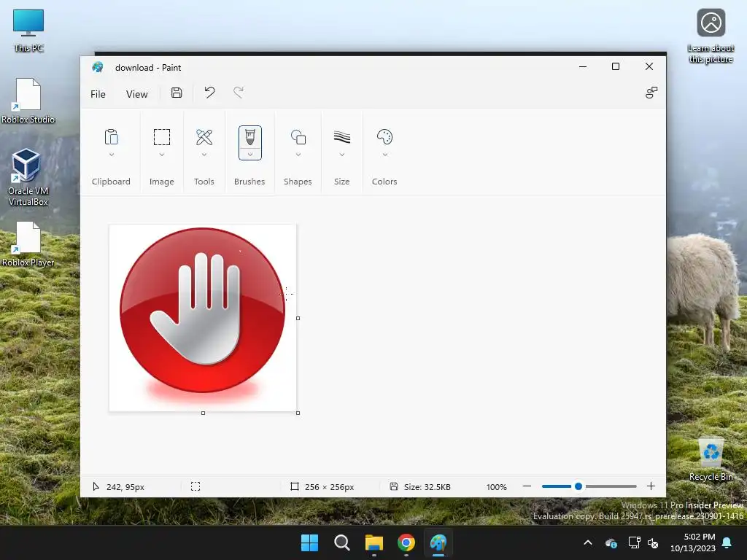Close the Paint window
747x560 pixels.
click(649, 66)
